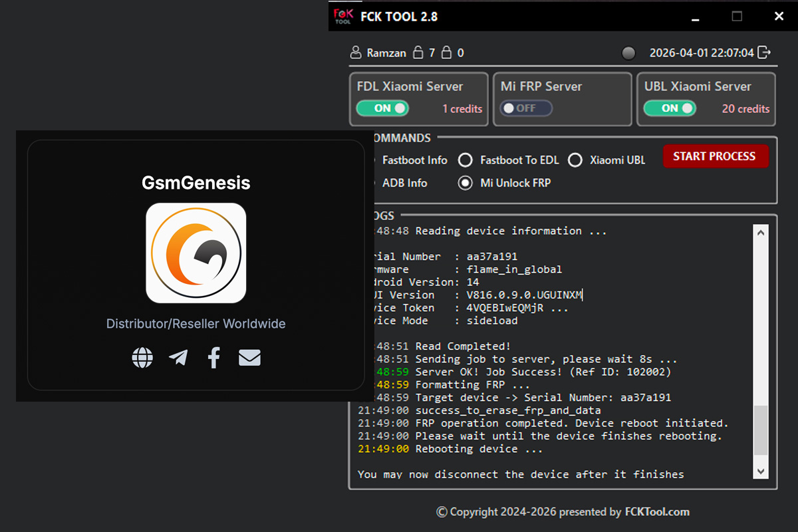Image resolution: width=798 pixels, height=532 pixels.
Task: Click the V816.0.9.0.UGUINXM version value
Action: pos(525,295)
